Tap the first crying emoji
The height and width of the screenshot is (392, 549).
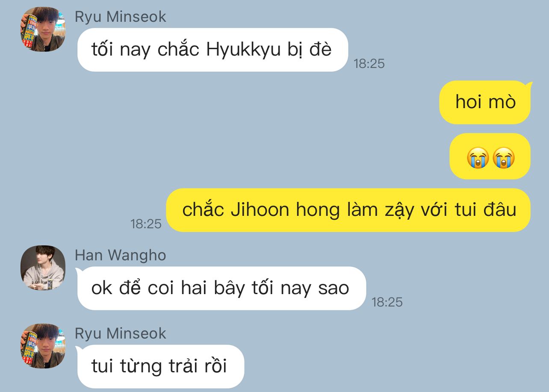(478, 158)
